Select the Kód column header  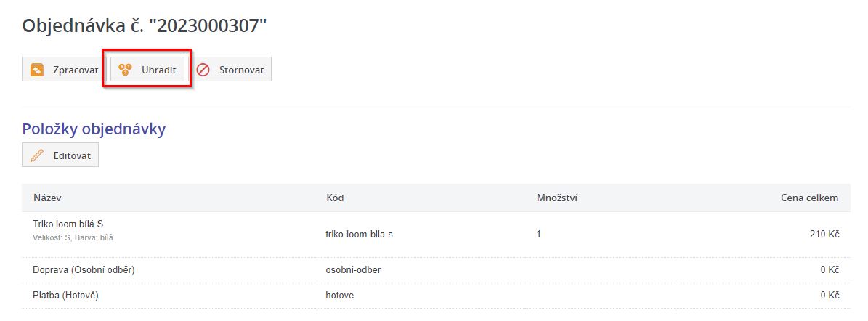point(335,198)
